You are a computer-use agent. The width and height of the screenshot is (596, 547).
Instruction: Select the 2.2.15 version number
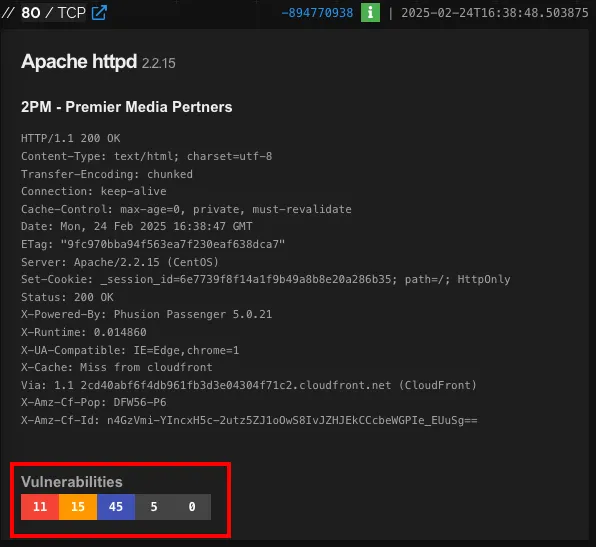(159, 63)
